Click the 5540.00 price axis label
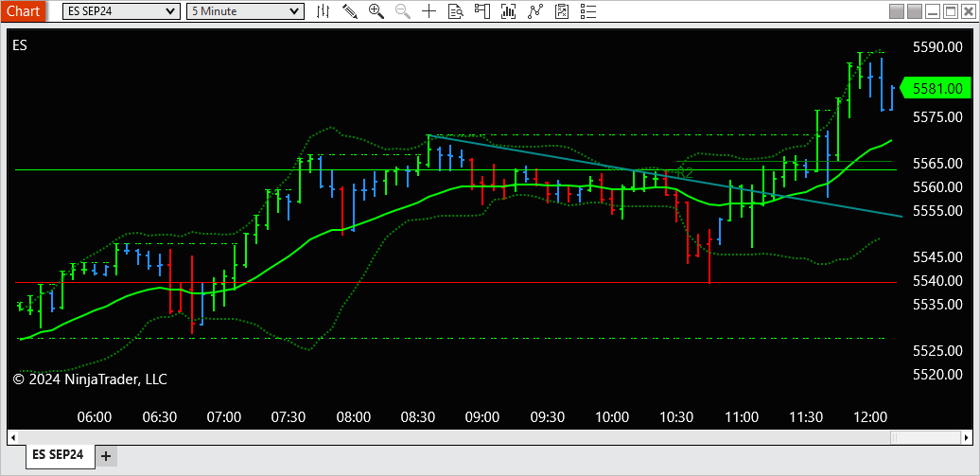 936,281
